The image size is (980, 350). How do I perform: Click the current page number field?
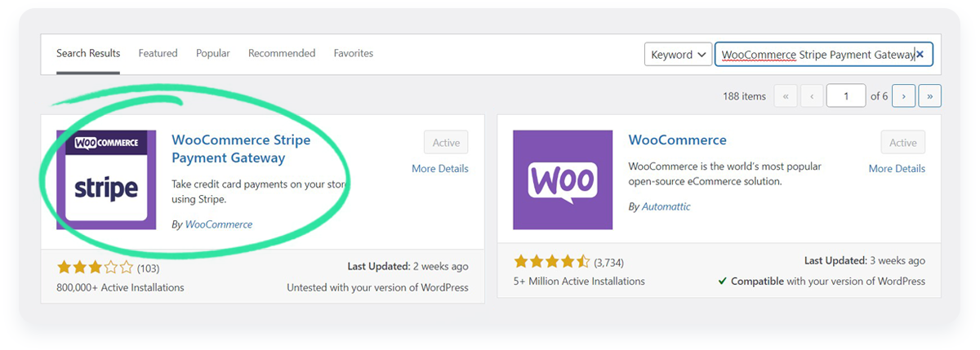(846, 96)
